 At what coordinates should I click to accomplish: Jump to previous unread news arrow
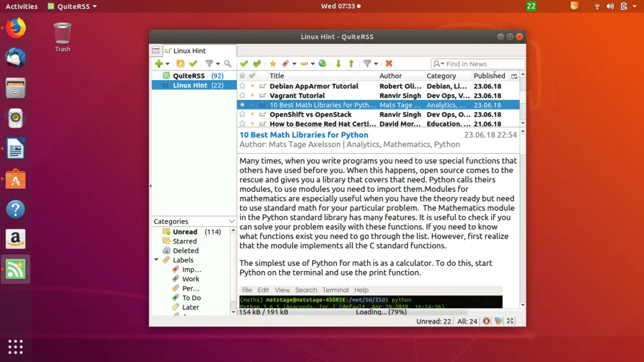(351, 64)
